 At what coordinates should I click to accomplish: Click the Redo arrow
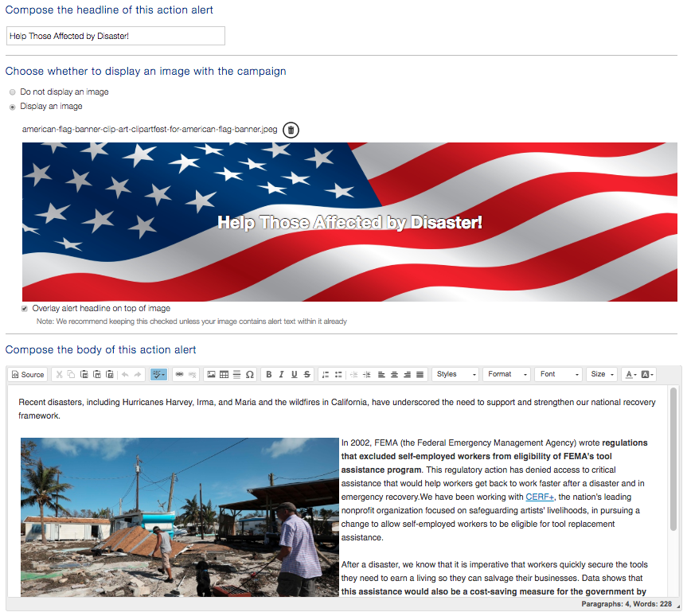click(x=138, y=375)
